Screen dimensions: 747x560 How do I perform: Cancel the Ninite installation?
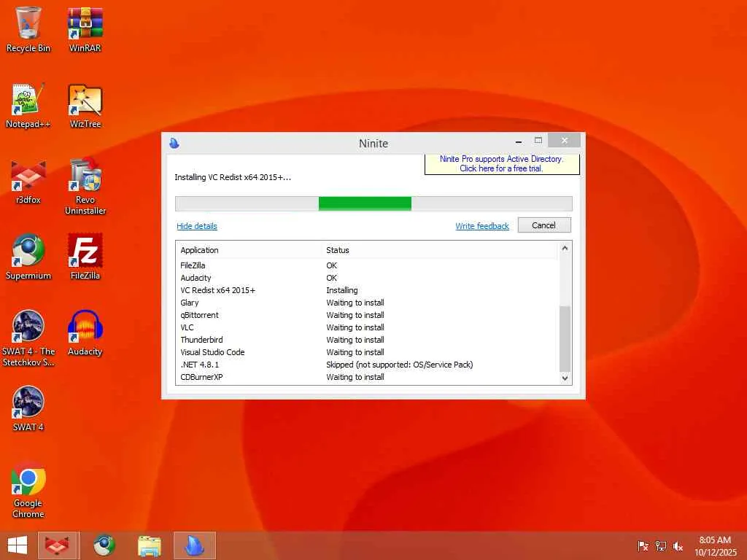point(544,225)
